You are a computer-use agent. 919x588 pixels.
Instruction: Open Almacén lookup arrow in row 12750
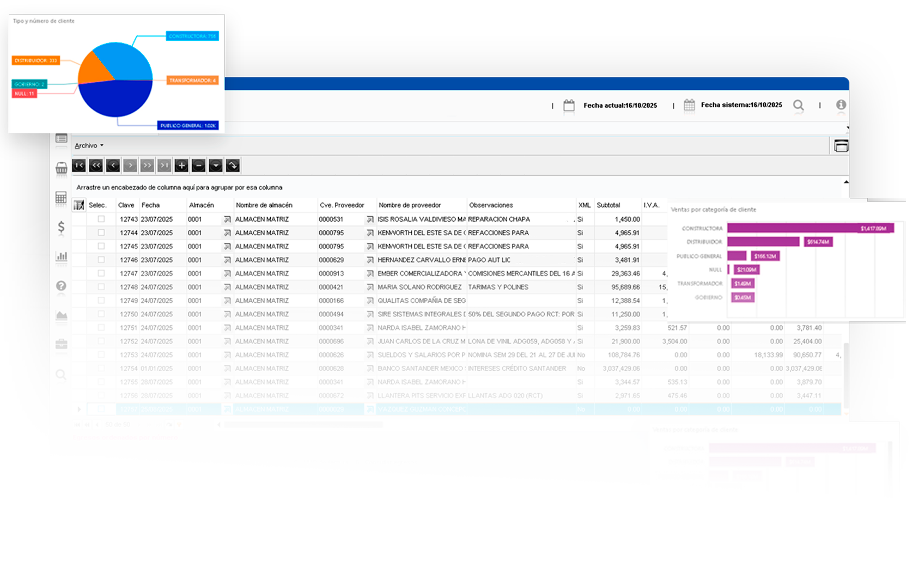(x=227, y=314)
